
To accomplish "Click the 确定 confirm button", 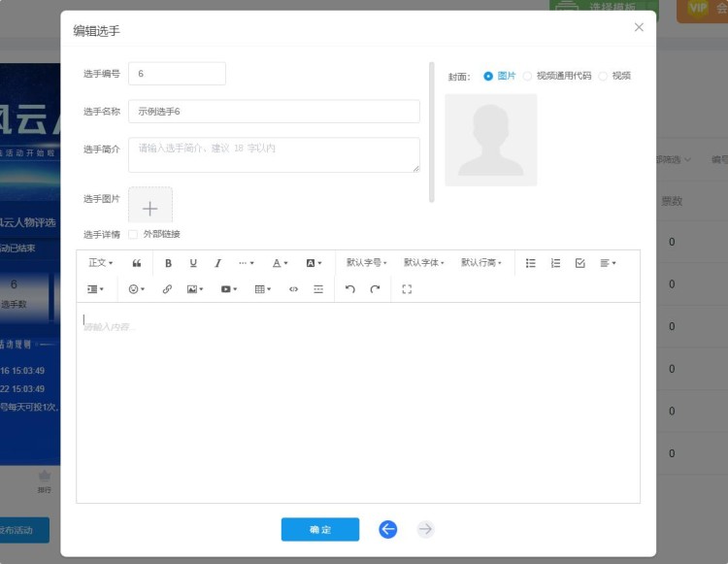I will click(x=320, y=529).
